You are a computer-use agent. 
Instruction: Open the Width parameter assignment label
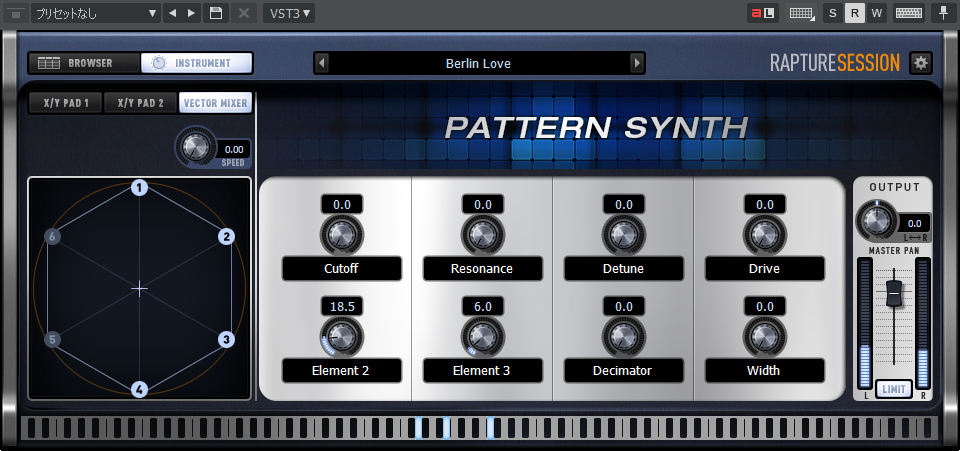pyautogui.click(x=764, y=370)
